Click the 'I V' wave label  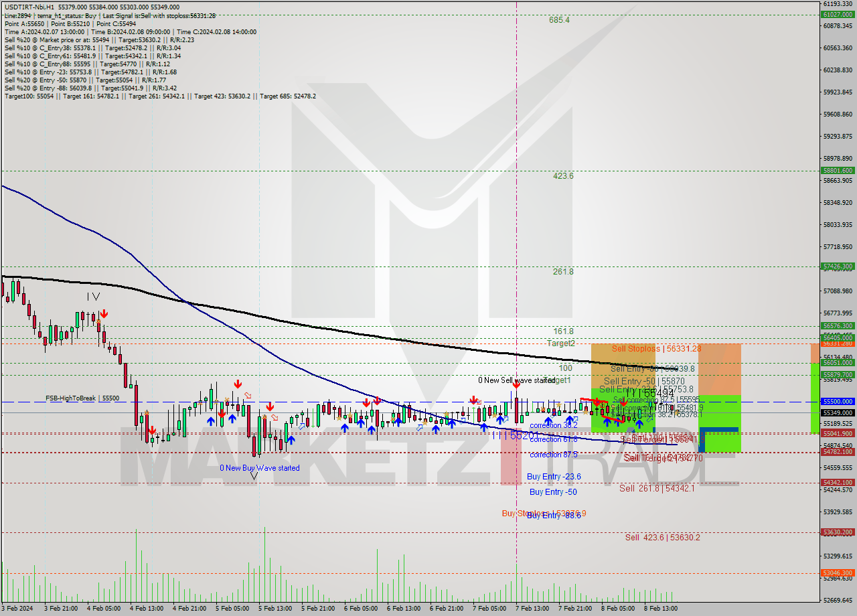pyautogui.click(x=93, y=297)
